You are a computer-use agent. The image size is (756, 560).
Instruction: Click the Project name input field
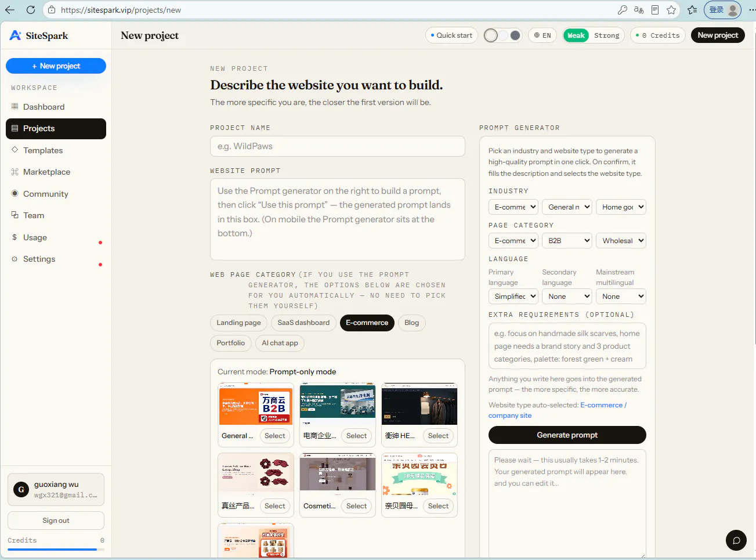(x=338, y=146)
